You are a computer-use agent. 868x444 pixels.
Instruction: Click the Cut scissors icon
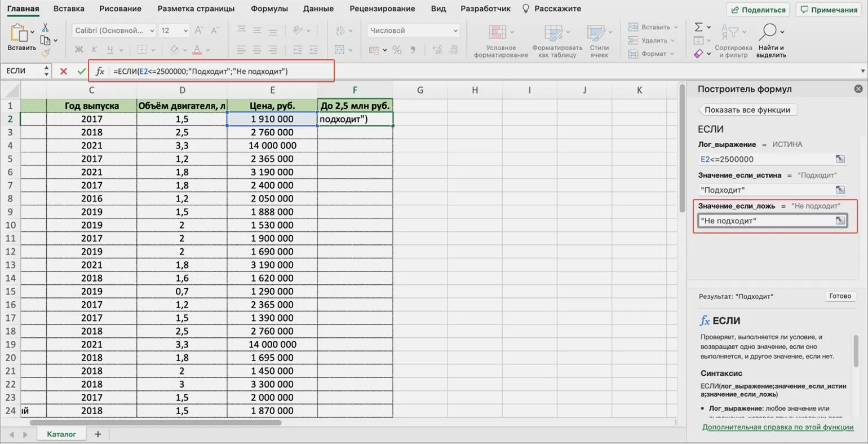[x=45, y=28]
